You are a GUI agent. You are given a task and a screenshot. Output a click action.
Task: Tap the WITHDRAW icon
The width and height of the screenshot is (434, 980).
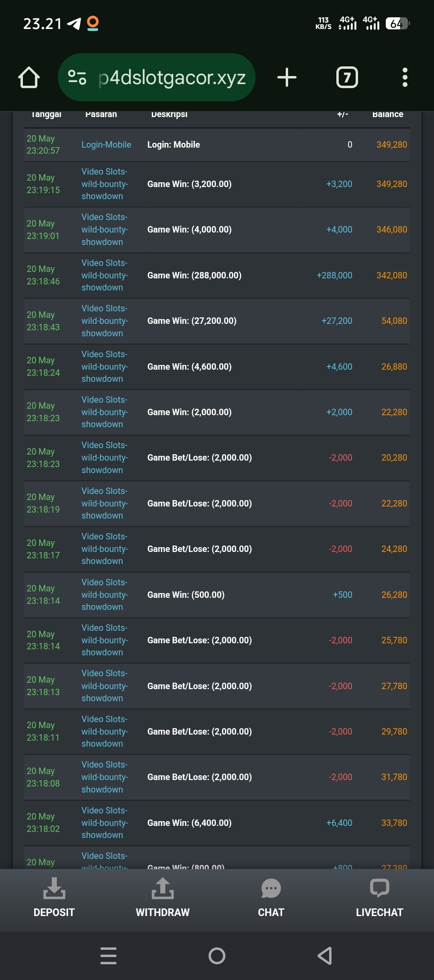point(163,888)
